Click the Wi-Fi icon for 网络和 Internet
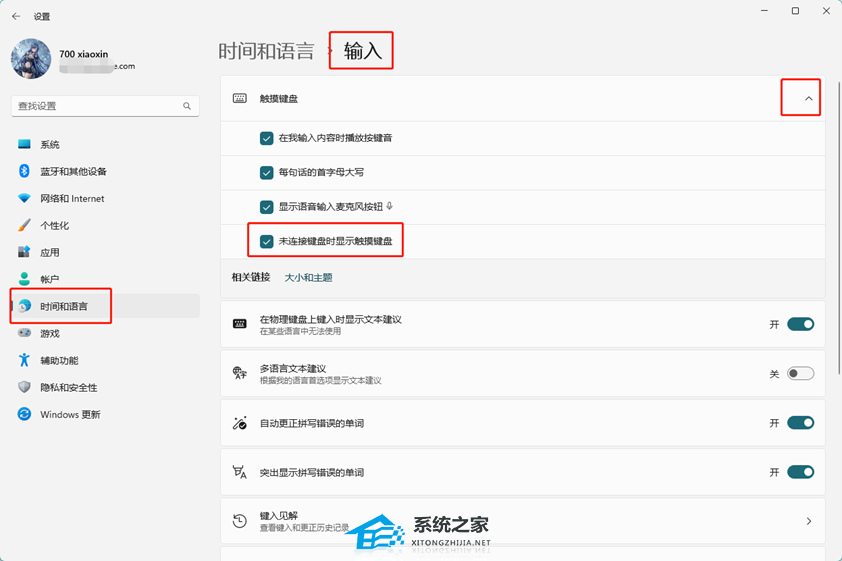Image resolution: width=842 pixels, height=561 pixels. pyautogui.click(x=24, y=198)
